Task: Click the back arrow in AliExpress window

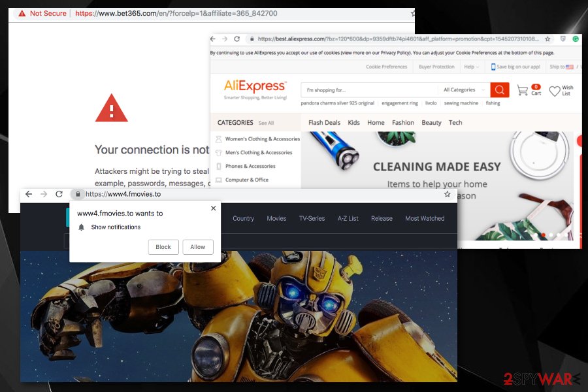Action: coord(213,39)
